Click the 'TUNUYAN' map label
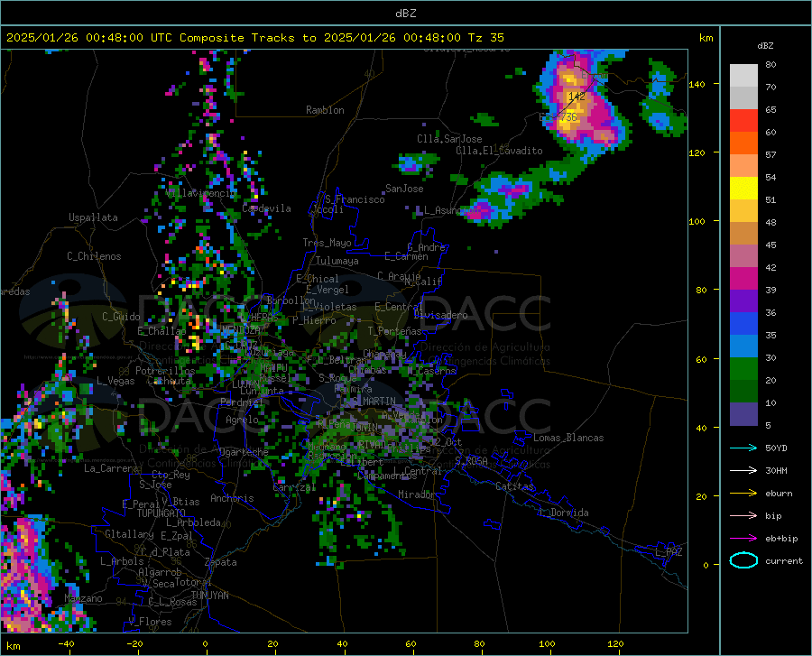Viewport: 812px width, 656px height. [x=209, y=595]
